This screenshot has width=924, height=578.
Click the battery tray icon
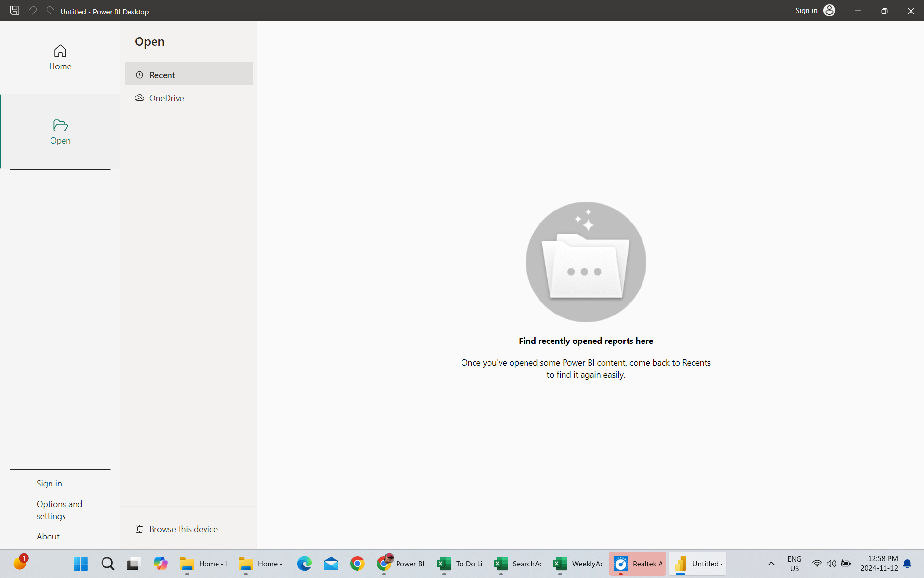pyautogui.click(x=846, y=564)
